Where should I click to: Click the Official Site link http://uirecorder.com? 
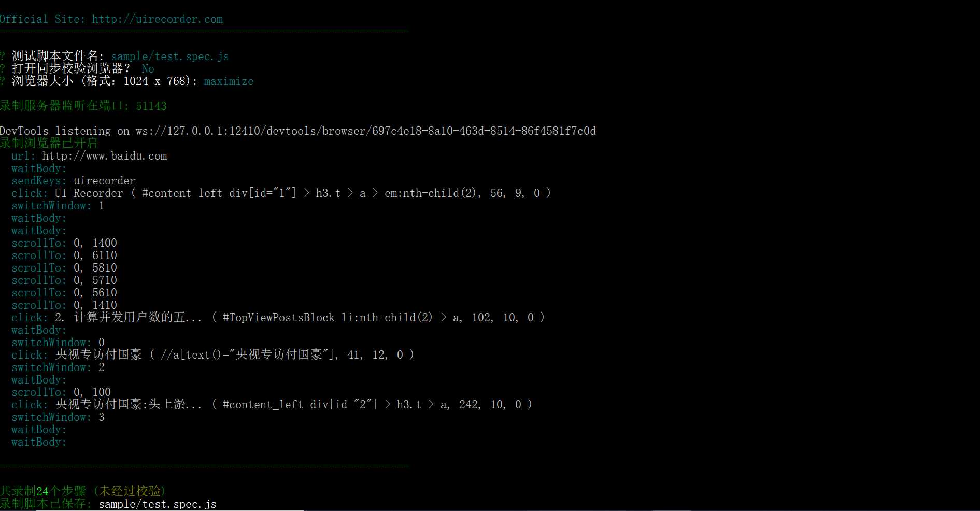coord(157,19)
